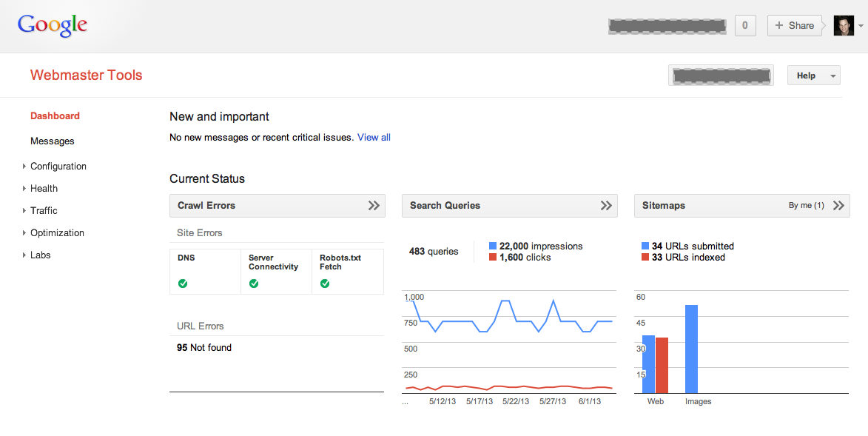Screen dimensions: 868x436
Task: Open the profile avatar picture
Action: click(x=844, y=25)
